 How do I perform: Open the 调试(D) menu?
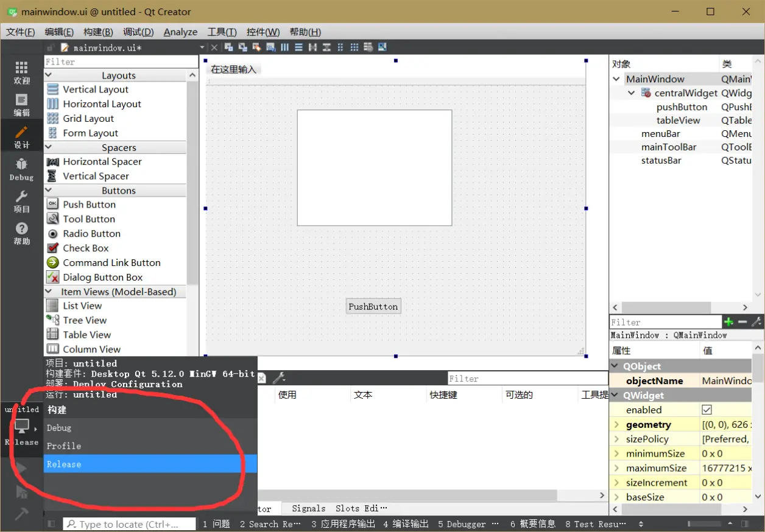tap(138, 32)
